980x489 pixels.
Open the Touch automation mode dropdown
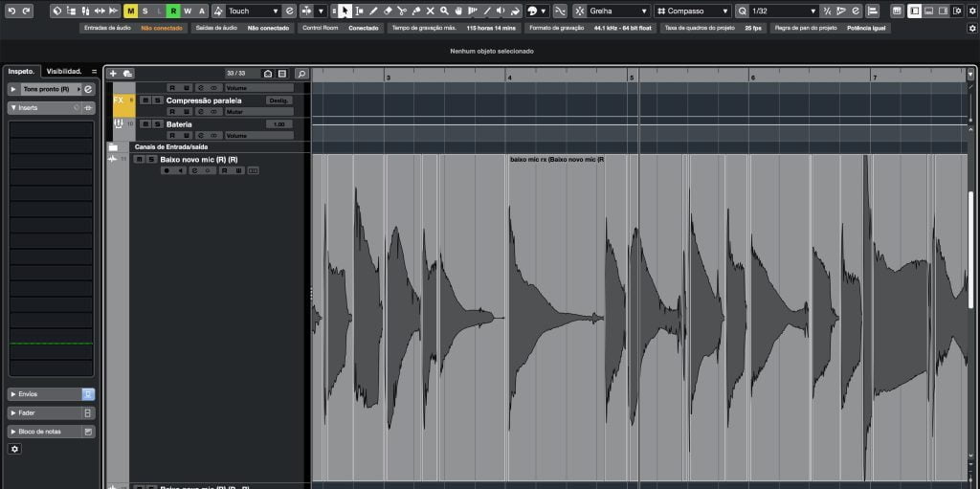pos(253,11)
